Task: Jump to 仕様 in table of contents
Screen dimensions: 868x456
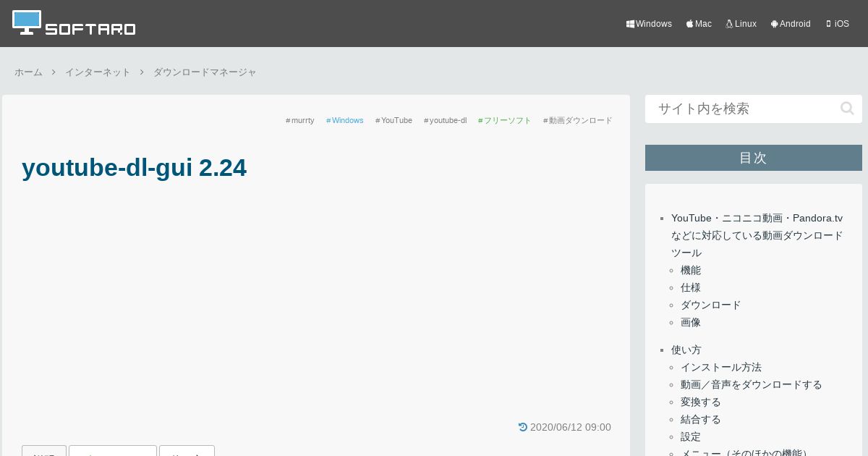Action: 691,287
